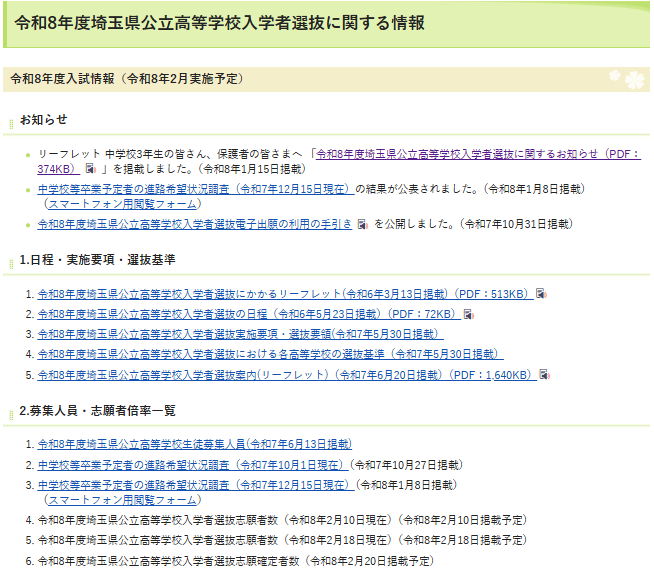The image size is (654, 581).
Task: Click the PDF icon after the 374KB link
Action: pos(91,169)
